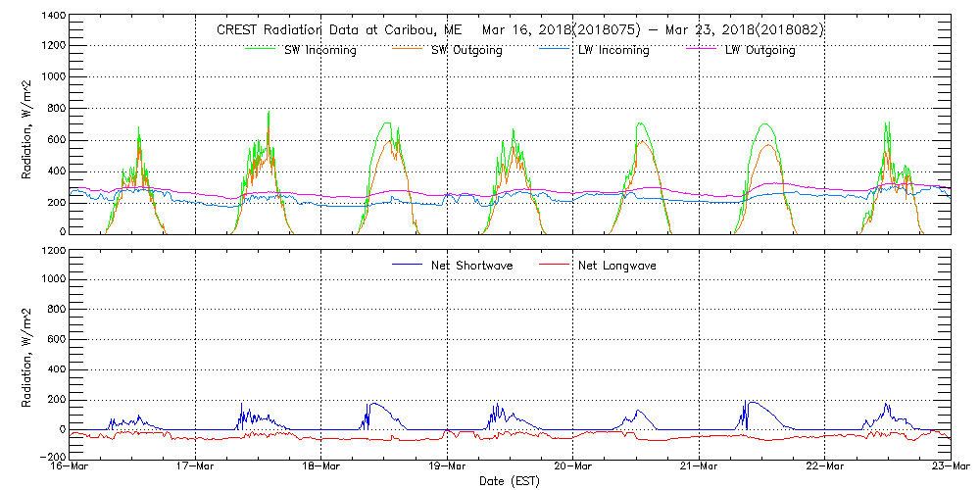Click the 1400 value on upper y-axis

tap(52, 17)
